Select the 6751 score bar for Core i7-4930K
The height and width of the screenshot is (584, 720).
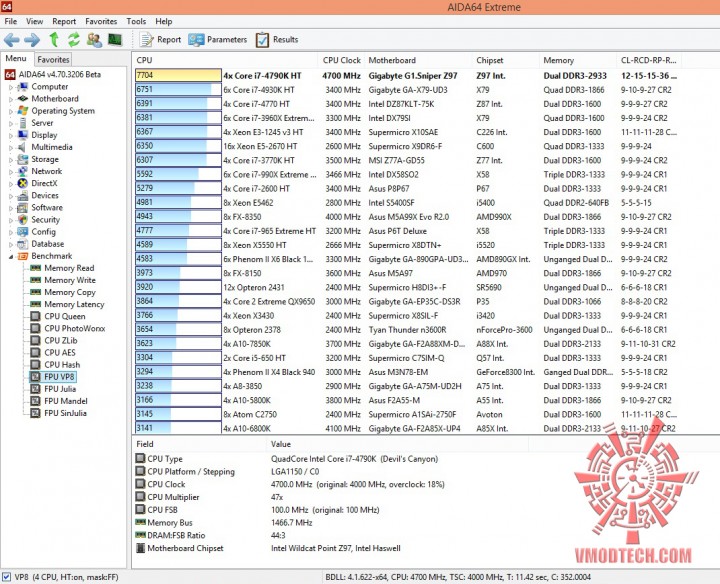click(x=178, y=90)
